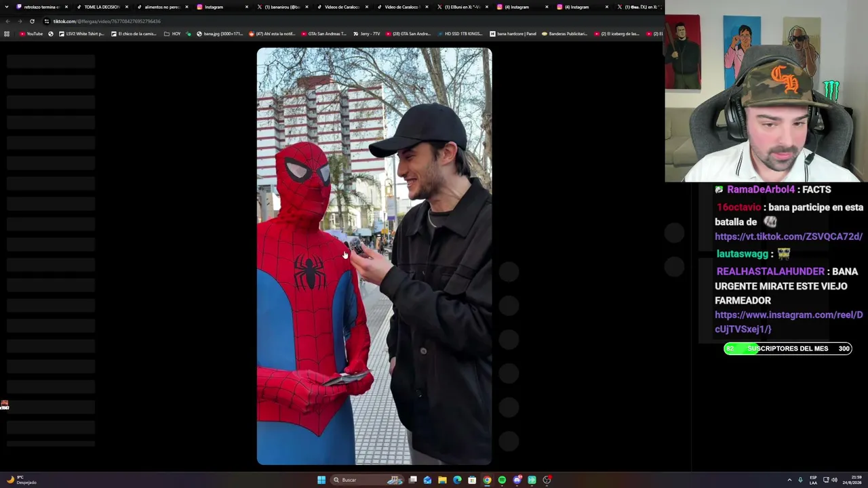Switch to the 'TOME LA DECISION' tab

(x=101, y=7)
